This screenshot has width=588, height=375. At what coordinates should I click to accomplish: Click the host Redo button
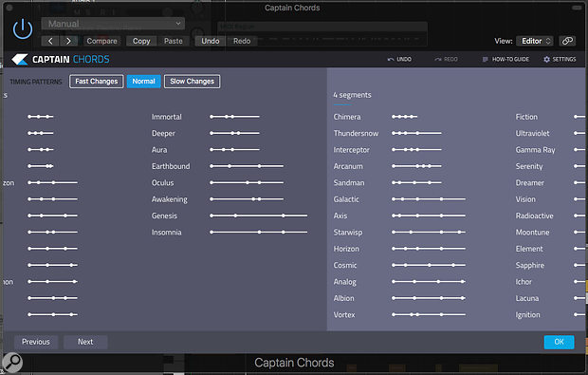(x=242, y=41)
